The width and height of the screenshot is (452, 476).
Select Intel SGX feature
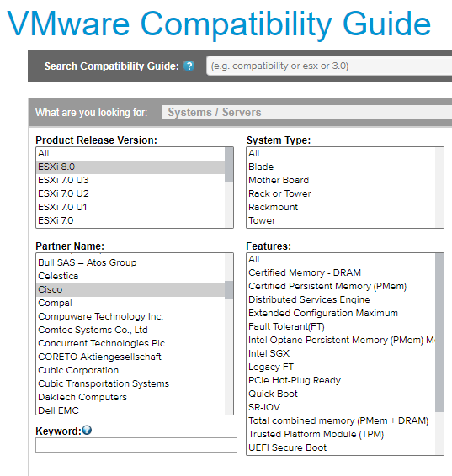341,354
